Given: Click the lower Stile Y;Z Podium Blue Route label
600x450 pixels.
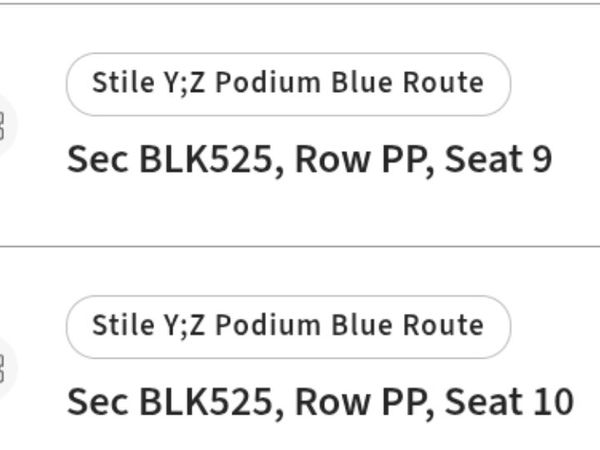Looking at the screenshot, I should point(288,326).
